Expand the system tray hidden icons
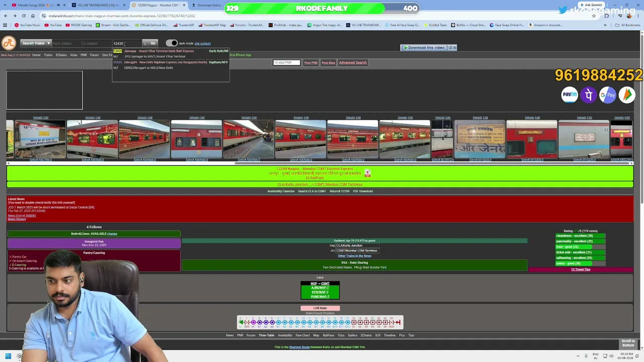Screen dimensions: 644x362 click(578, 356)
